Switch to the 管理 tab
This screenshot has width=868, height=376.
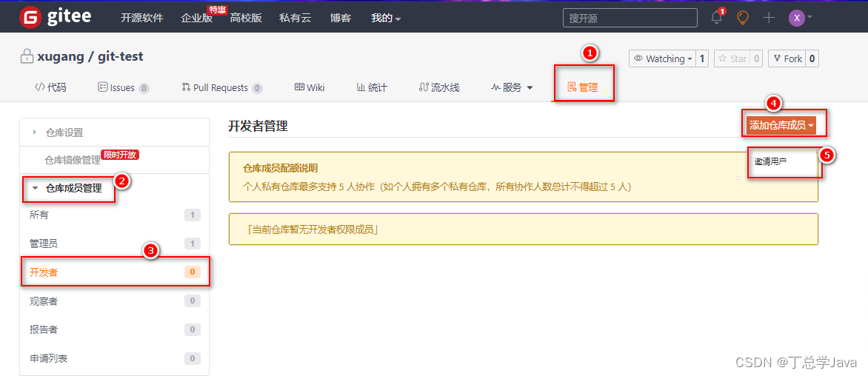tap(582, 87)
